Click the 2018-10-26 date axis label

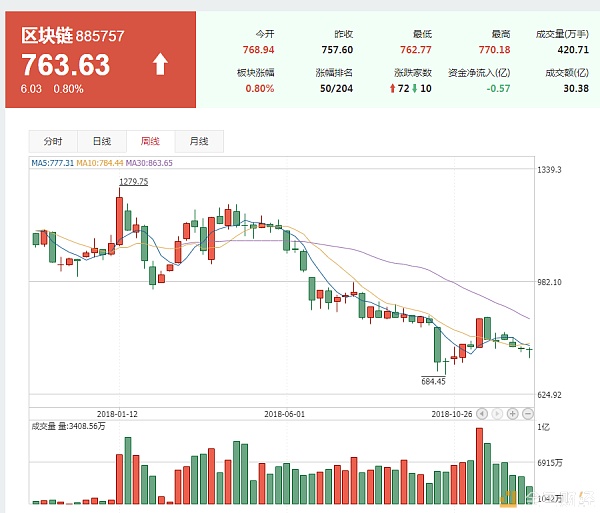[452, 414]
